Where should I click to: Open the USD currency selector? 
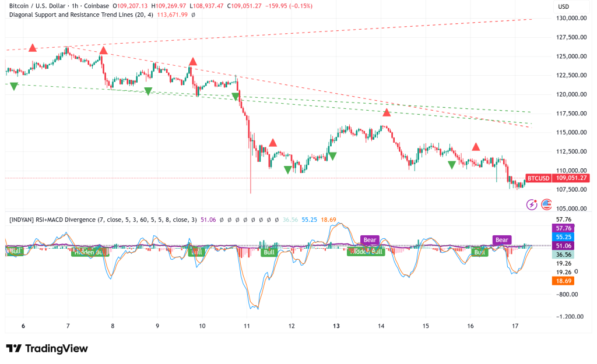pyautogui.click(x=563, y=6)
